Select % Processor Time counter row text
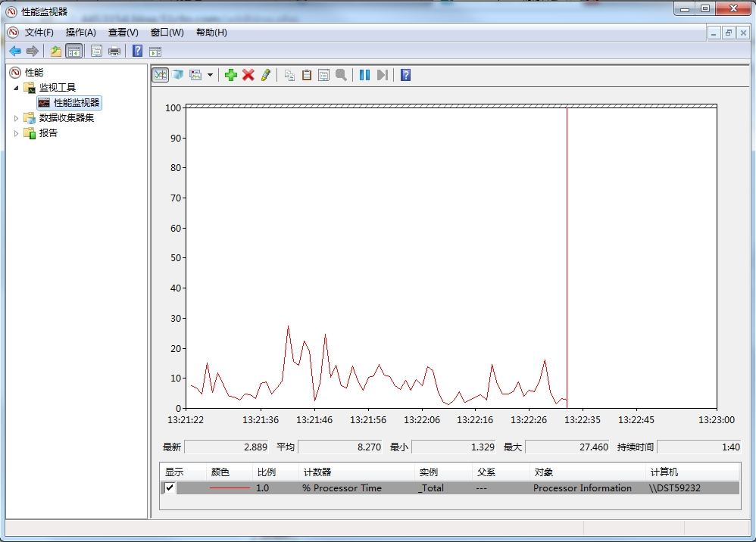 pos(342,488)
